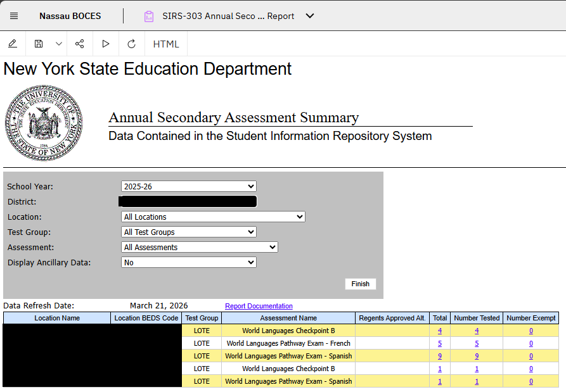566x392 pixels.
Task: Click the save disk icon
Action: (x=39, y=44)
